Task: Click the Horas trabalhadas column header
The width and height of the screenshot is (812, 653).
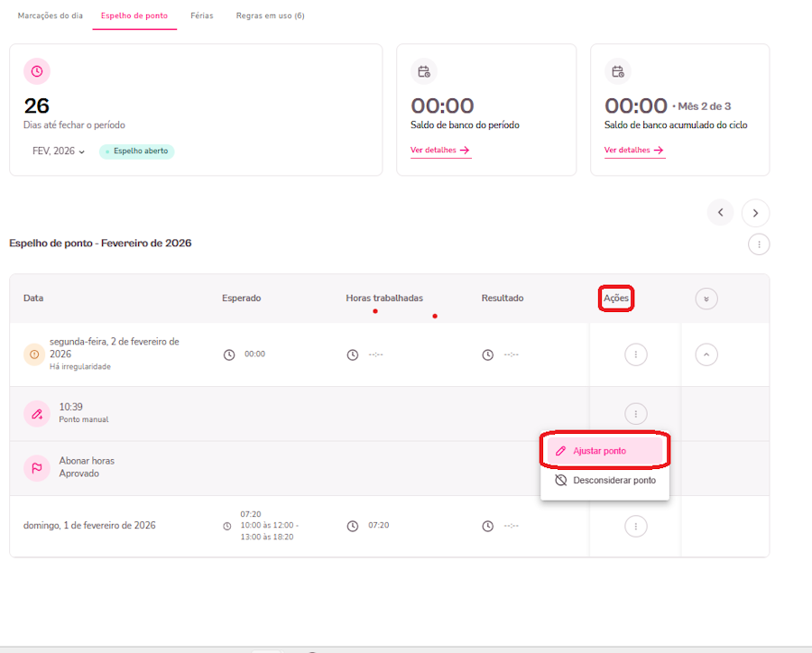Action: point(384,299)
